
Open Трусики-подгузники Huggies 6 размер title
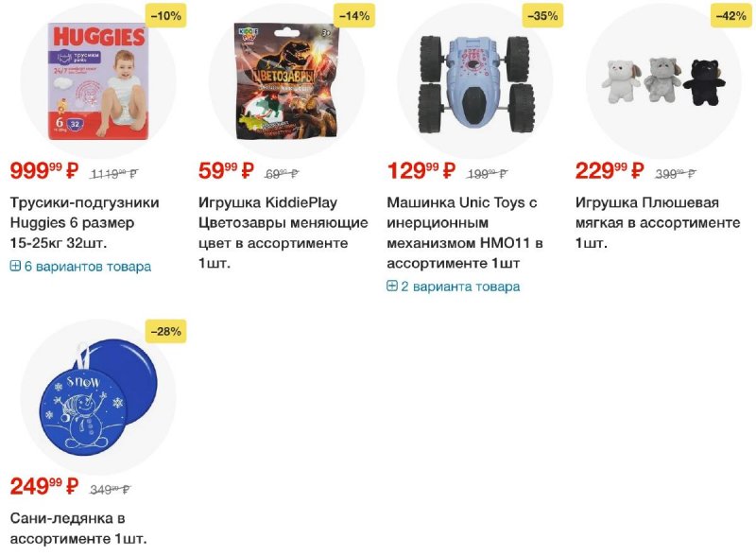85,222
